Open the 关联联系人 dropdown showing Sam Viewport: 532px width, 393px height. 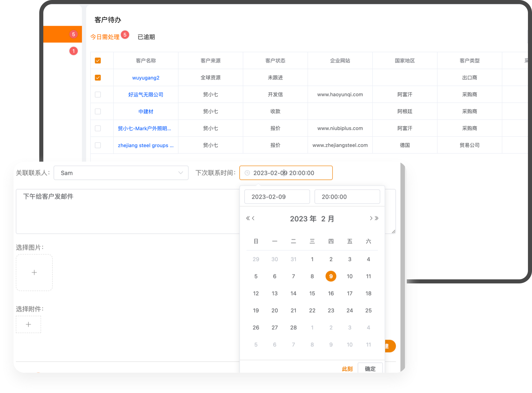pyautogui.click(x=121, y=173)
